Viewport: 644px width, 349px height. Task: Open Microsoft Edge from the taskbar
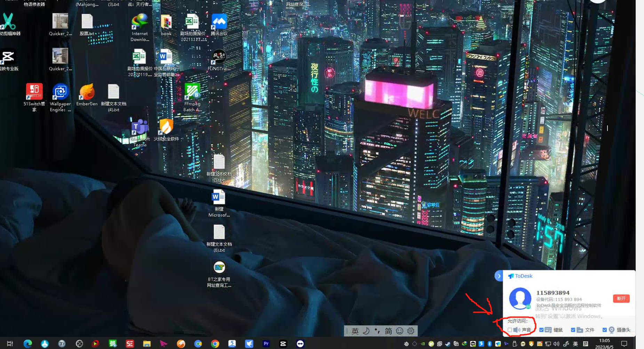click(27, 344)
